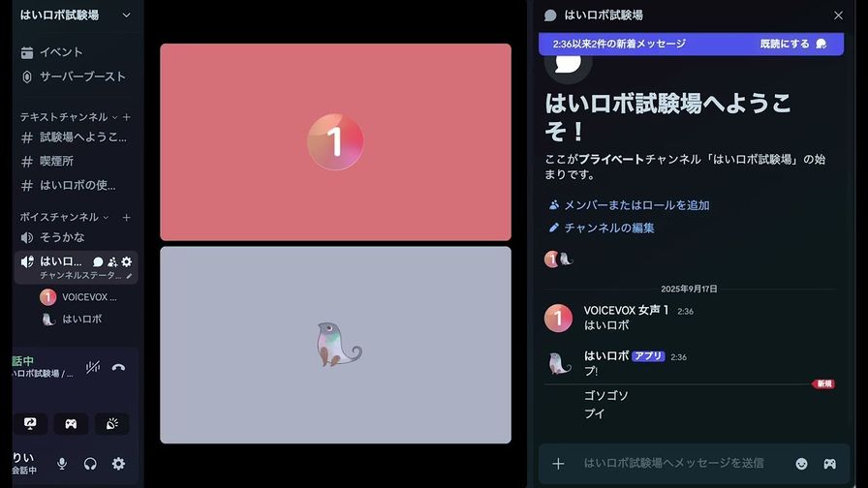Toggle microphone mute
This screenshot has width=868, height=488.
coord(62,464)
